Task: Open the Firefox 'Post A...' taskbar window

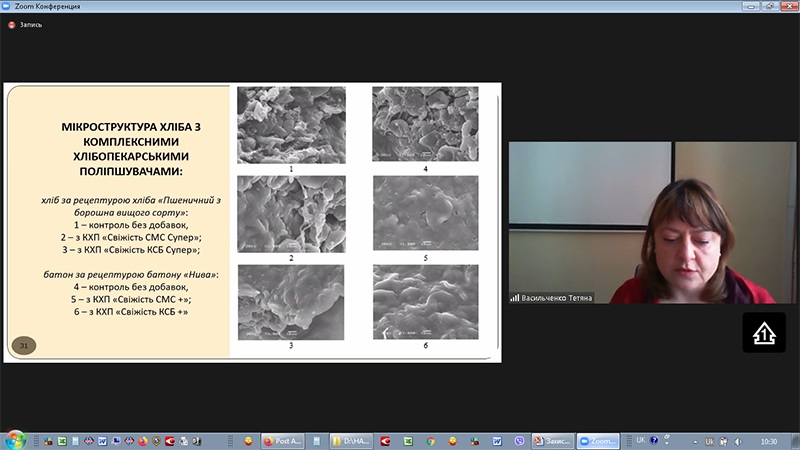Action: point(281,440)
